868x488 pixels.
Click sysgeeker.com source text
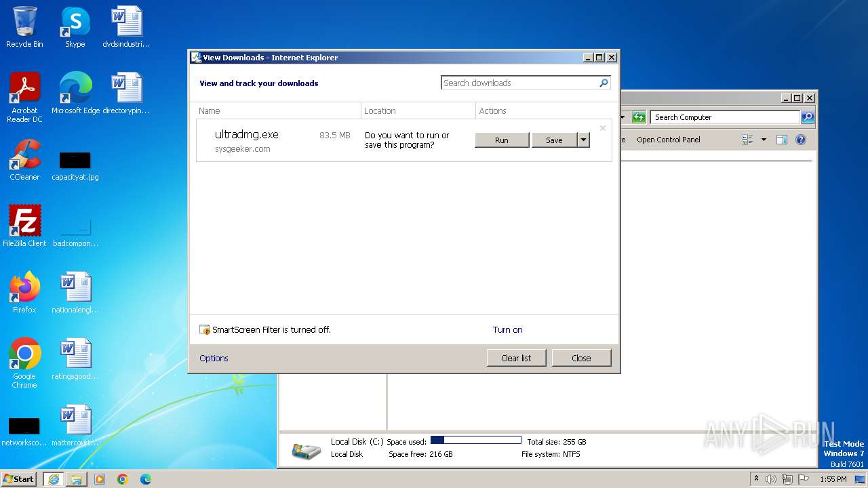point(243,149)
